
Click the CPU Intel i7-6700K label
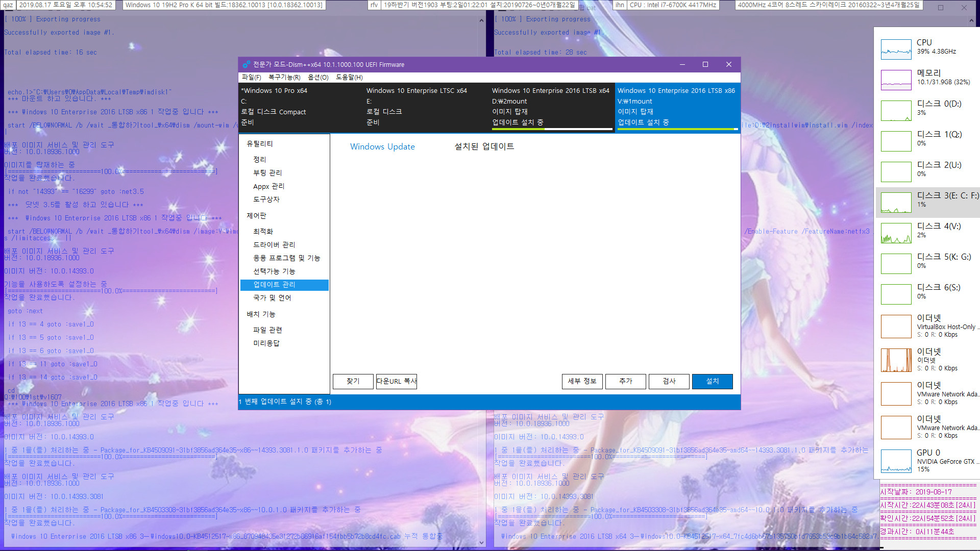point(674,5)
